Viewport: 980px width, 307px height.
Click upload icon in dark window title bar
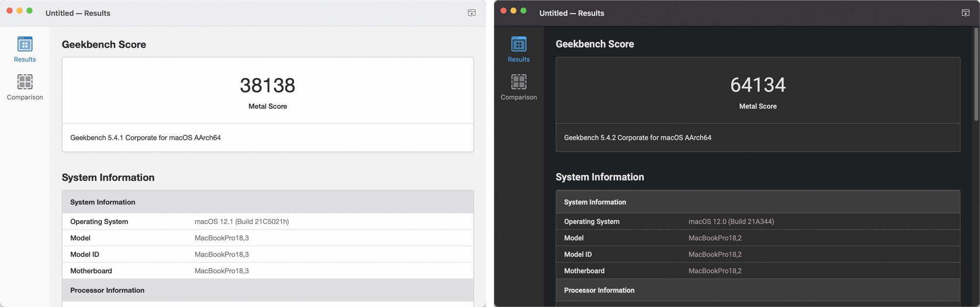coord(965,13)
